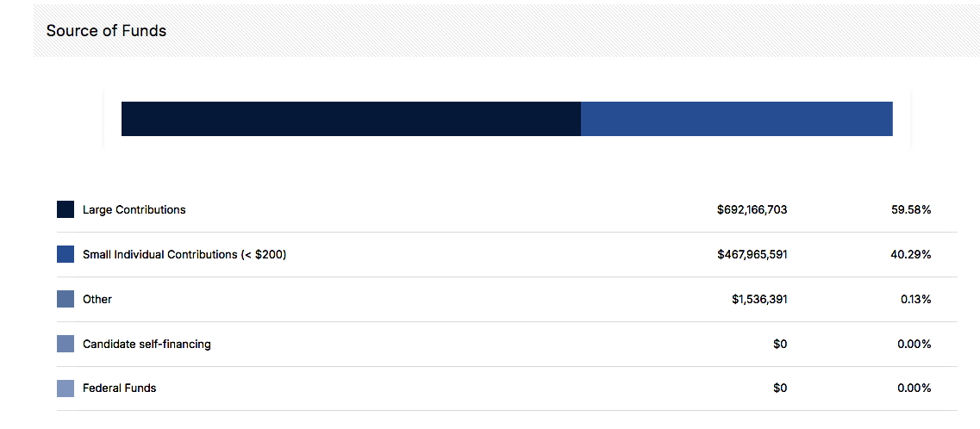Click the Other legend color swatch
980x429 pixels.
(x=65, y=299)
